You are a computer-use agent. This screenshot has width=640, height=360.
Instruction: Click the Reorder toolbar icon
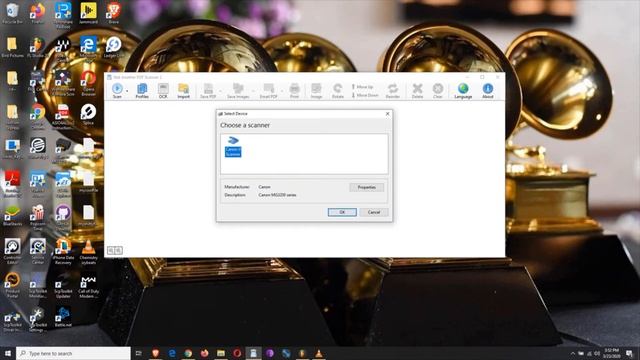[x=393, y=91]
